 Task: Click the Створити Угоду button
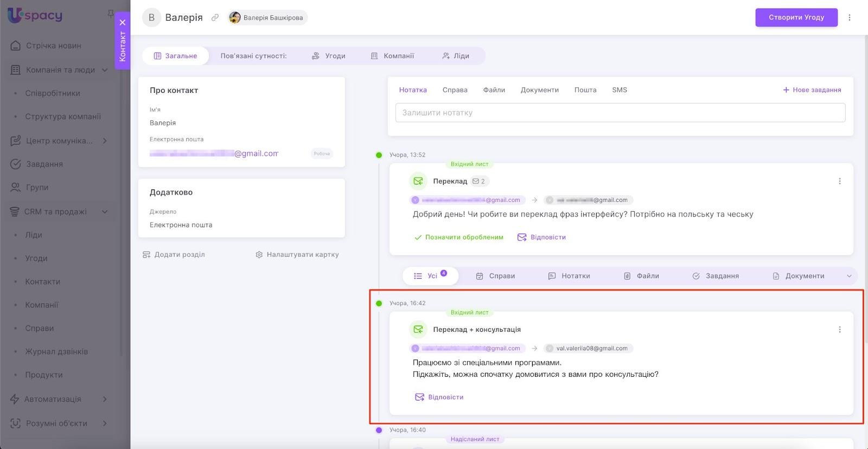[796, 17]
